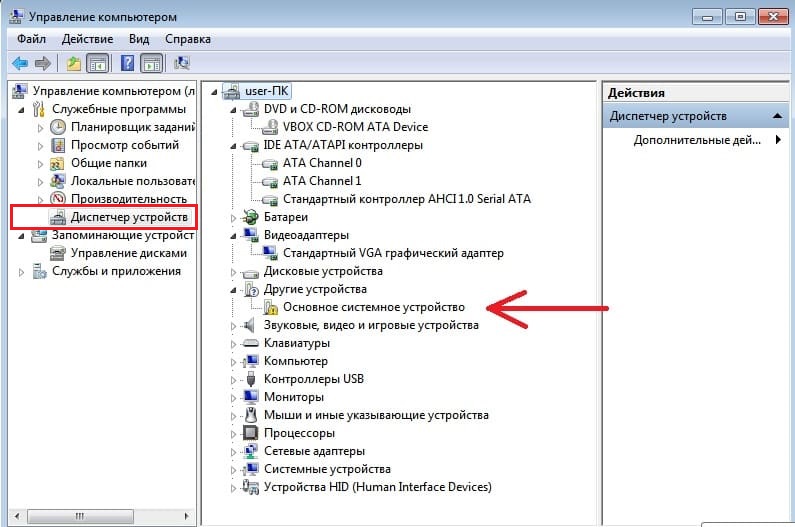
Task: Expand the Общие папки node
Action: (x=41, y=164)
